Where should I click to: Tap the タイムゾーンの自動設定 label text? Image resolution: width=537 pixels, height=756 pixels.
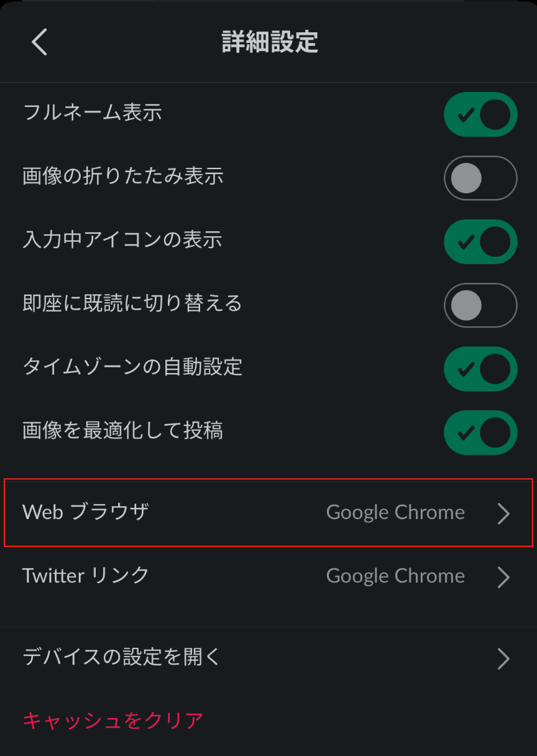pos(132,367)
